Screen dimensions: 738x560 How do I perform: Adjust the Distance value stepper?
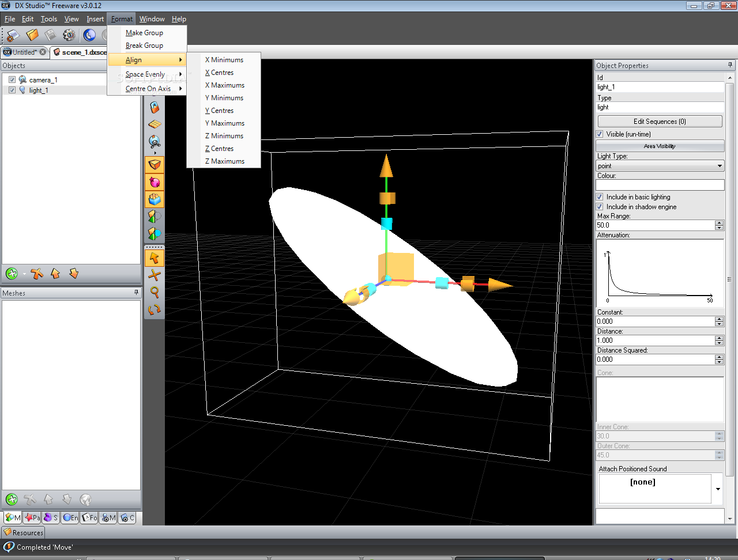tap(719, 340)
